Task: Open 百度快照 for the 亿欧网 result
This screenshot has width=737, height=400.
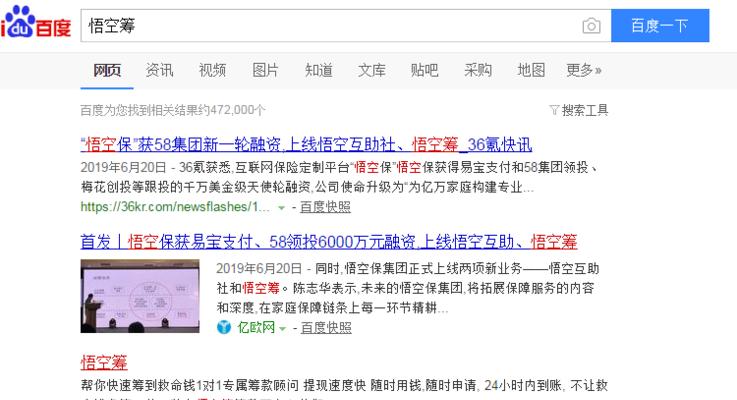Action: [x=326, y=328]
